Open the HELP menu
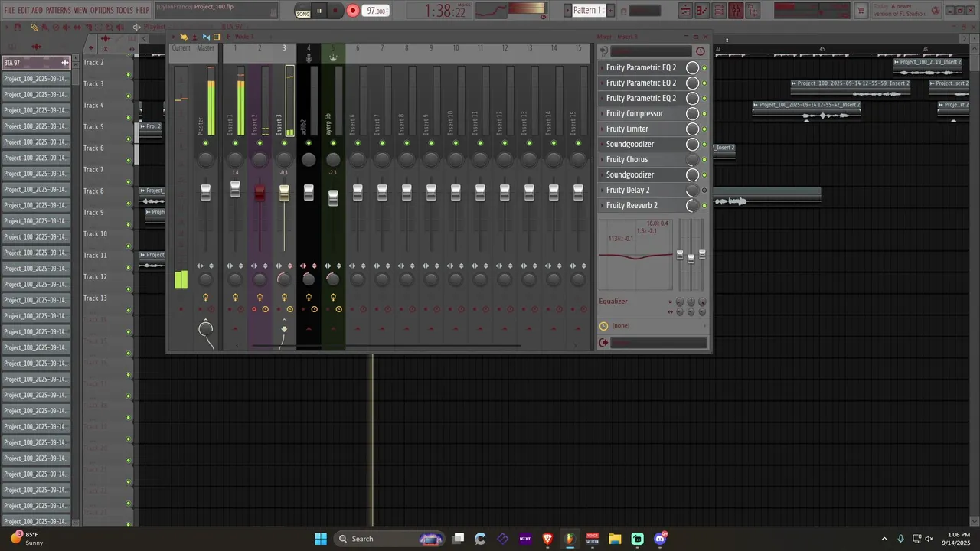Image resolution: width=980 pixels, height=551 pixels. coord(142,11)
